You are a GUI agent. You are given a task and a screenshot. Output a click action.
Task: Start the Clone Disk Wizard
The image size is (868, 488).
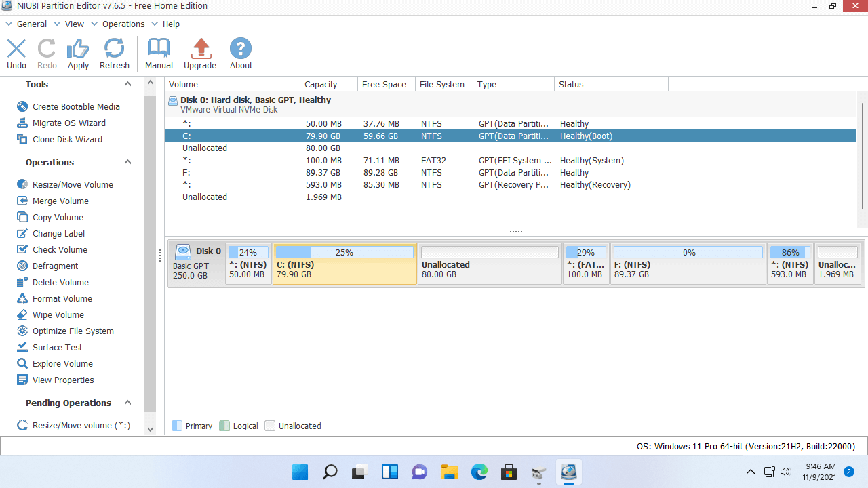[x=67, y=139]
